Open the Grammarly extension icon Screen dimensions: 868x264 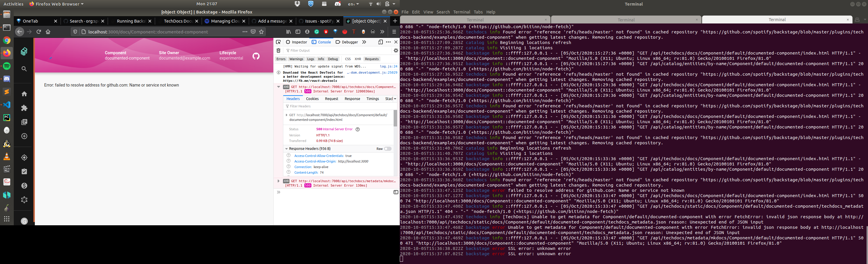pyautogui.click(x=317, y=32)
